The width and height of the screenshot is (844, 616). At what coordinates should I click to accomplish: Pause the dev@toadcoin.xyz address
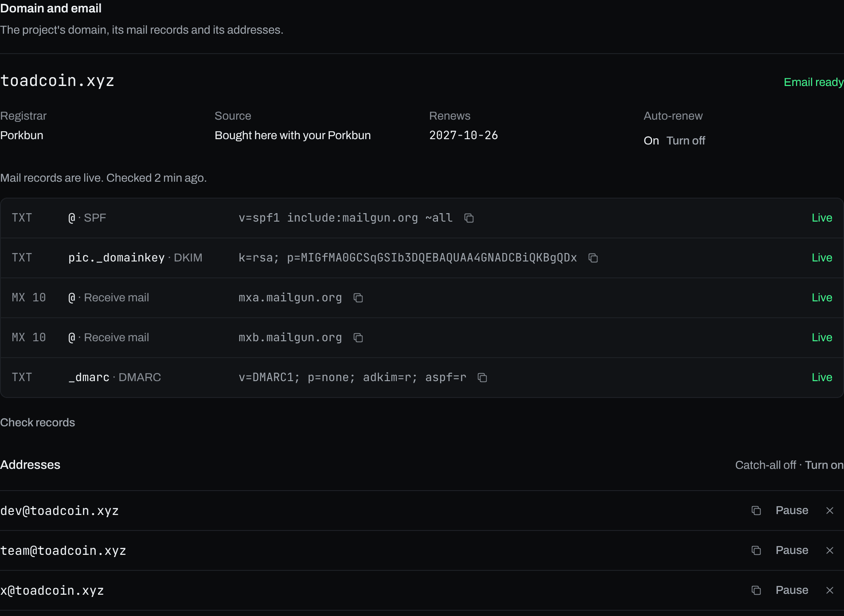792,511
